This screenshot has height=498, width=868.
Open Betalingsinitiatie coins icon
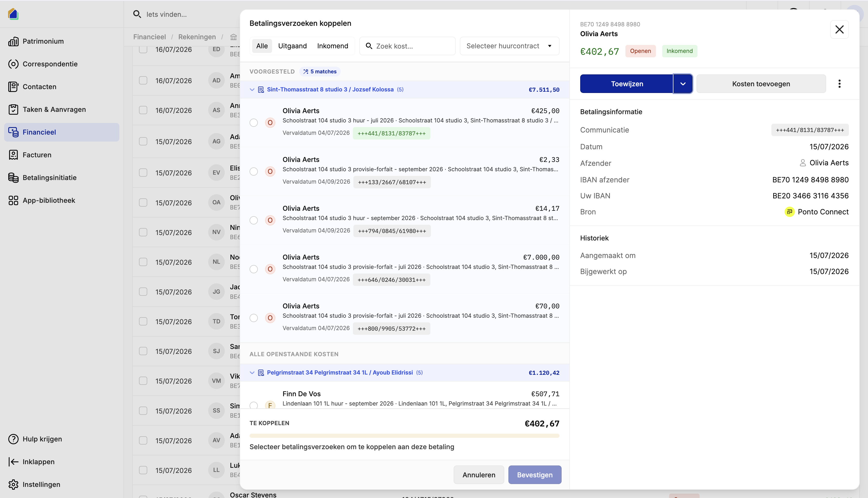tap(13, 178)
